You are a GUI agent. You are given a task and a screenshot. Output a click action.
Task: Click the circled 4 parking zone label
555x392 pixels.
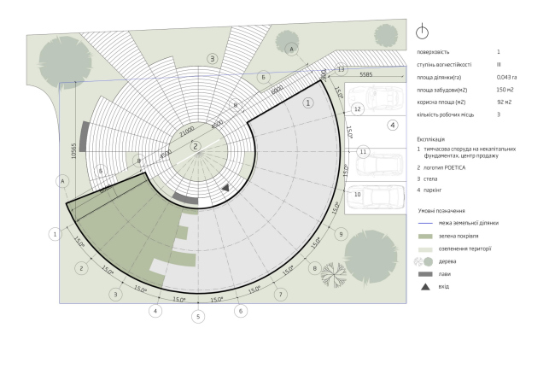393,125
